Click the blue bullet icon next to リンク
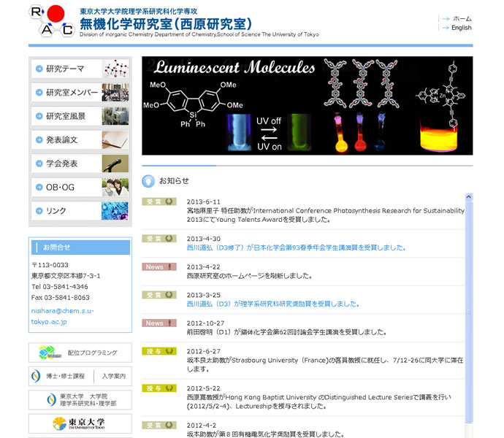 [39, 211]
